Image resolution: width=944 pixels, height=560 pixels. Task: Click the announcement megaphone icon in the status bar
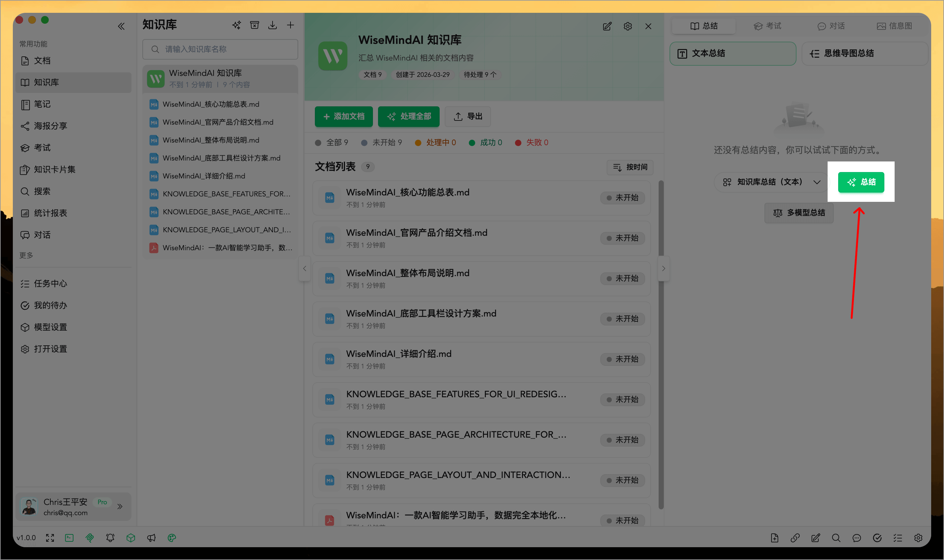tap(151, 538)
